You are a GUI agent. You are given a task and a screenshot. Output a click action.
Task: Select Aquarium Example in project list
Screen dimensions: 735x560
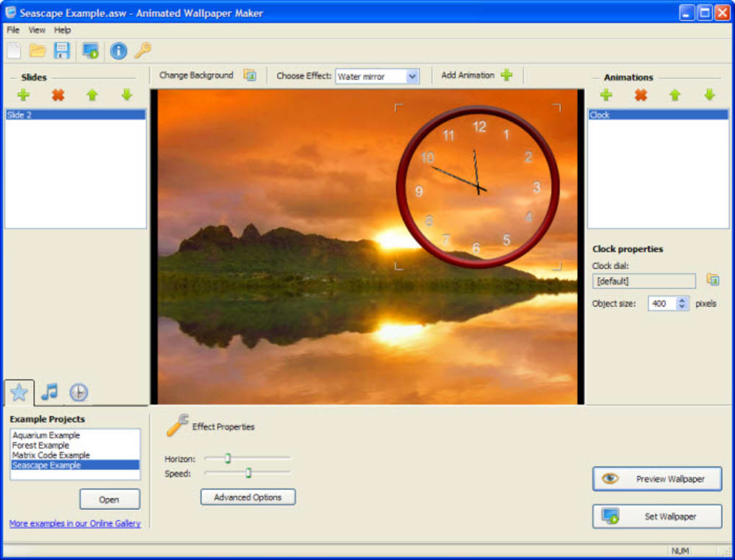pyautogui.click(x=46, y=435)
